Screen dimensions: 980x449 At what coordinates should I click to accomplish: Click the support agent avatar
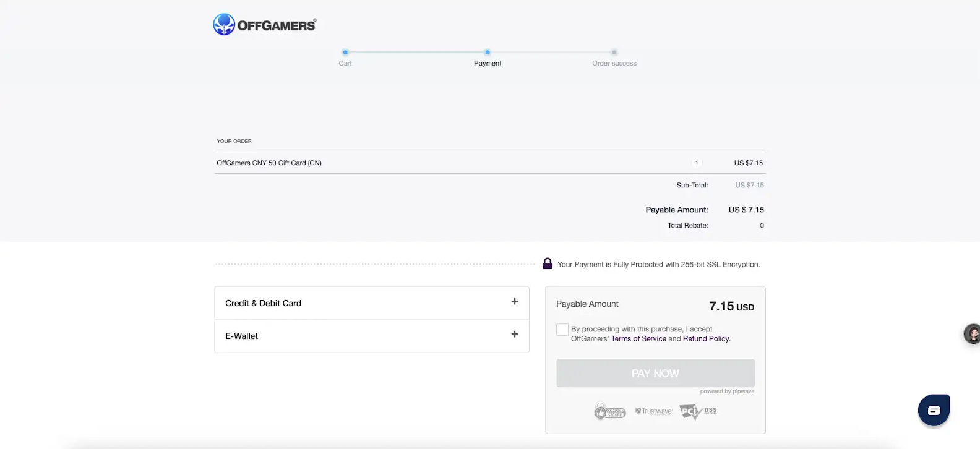pos(972,334)
